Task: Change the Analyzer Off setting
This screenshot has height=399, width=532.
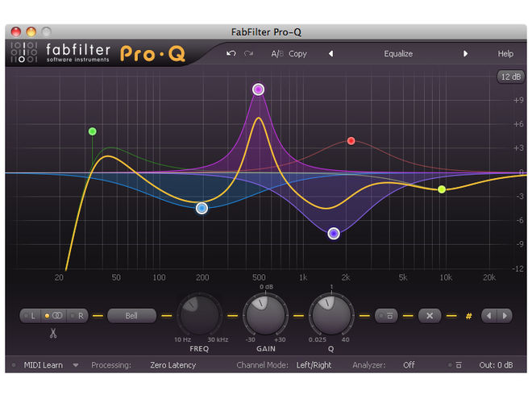Action: pyautogui.click(x=409, y=365)
